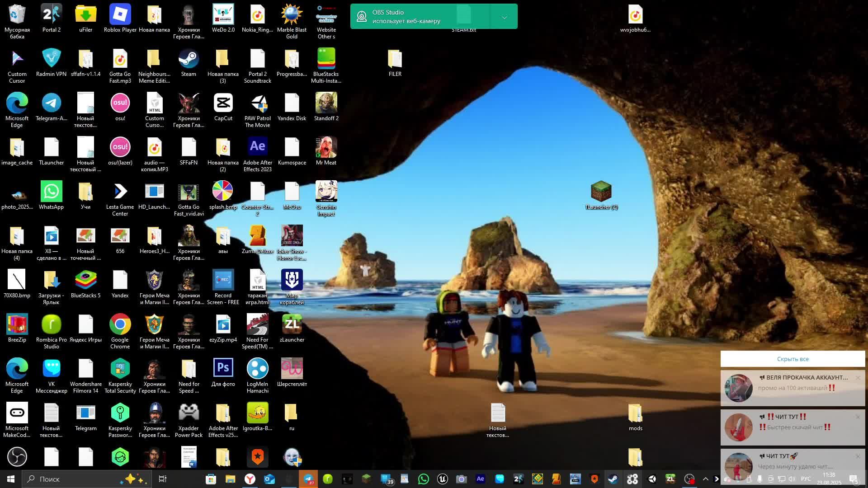Expand OBS Studio webcam notification chevron
This screenshot has width=868, height=488.
pos(504,17)
